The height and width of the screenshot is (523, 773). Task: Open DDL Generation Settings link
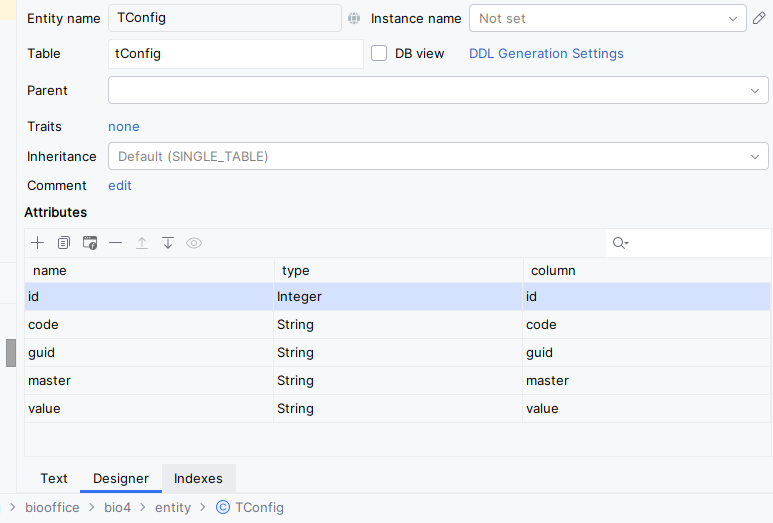pos(546,54)
